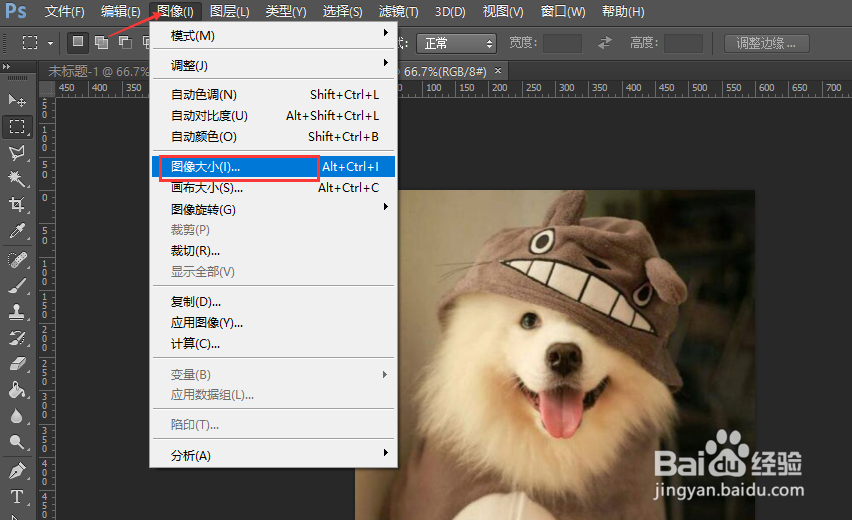852x520 pixels.
Task: Close the 66.7%(RGB/8#) document tab
Action: point(498,71)
